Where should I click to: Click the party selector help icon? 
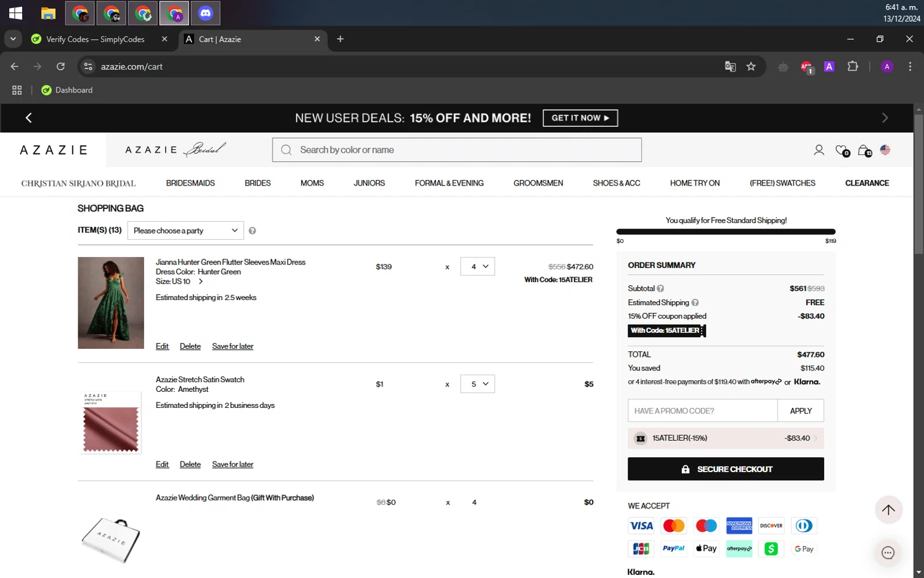[252, 230]
